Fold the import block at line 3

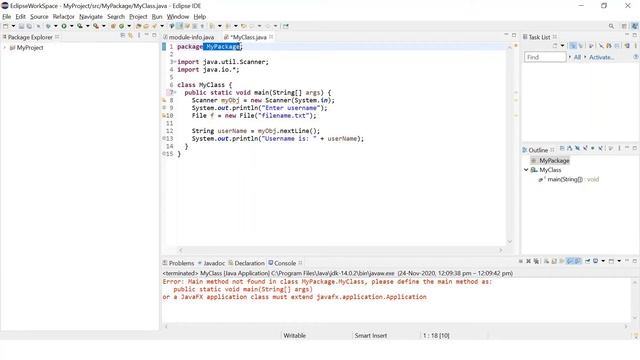tap(175, 62)
